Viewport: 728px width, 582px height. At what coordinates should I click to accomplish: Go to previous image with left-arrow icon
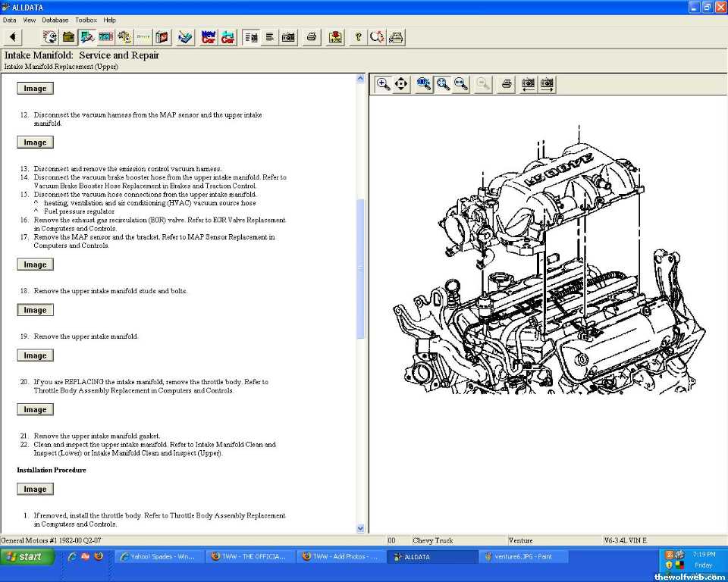pos(528,84)
